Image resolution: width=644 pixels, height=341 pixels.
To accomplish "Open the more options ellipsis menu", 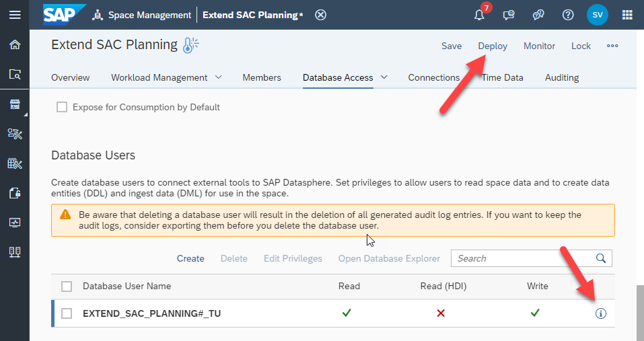I will [x=612, y=46].
